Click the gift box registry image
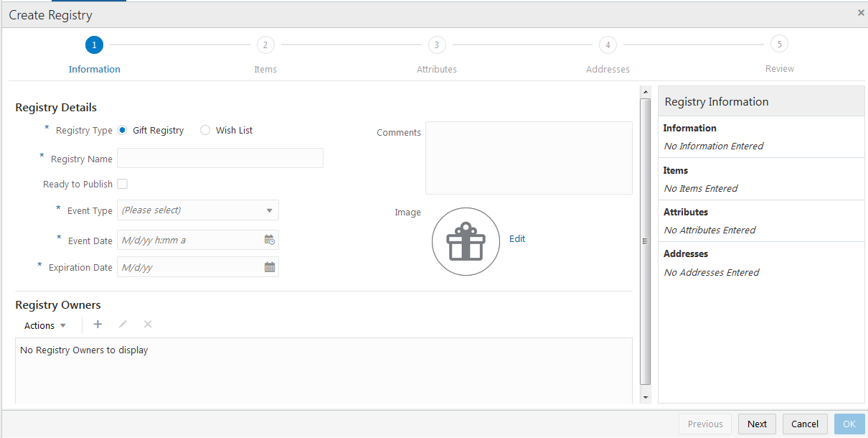This screenshot has height=438, width=868. [466, 242]
